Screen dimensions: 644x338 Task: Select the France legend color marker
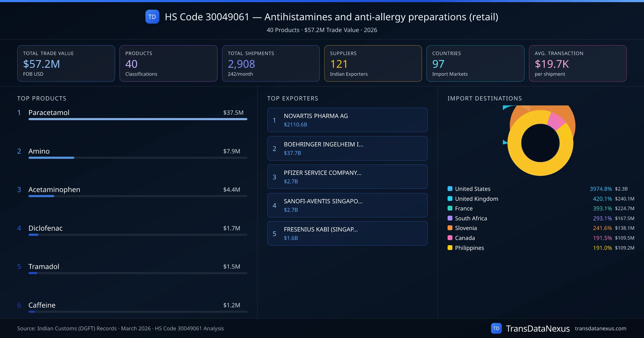(450, 208)
